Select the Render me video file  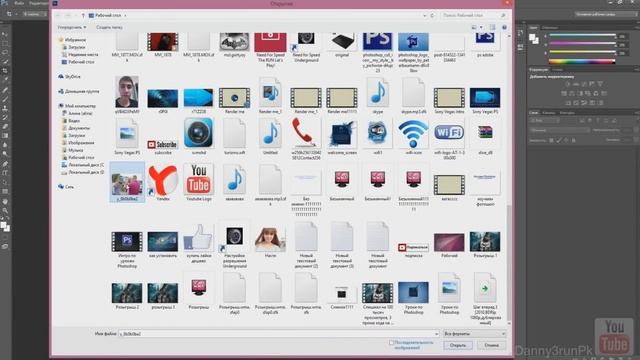234,100
